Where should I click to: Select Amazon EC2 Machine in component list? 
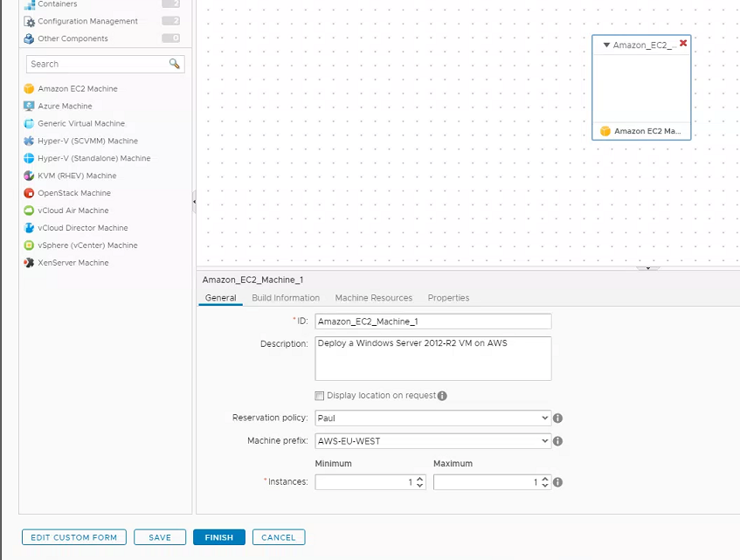[78, 89]
